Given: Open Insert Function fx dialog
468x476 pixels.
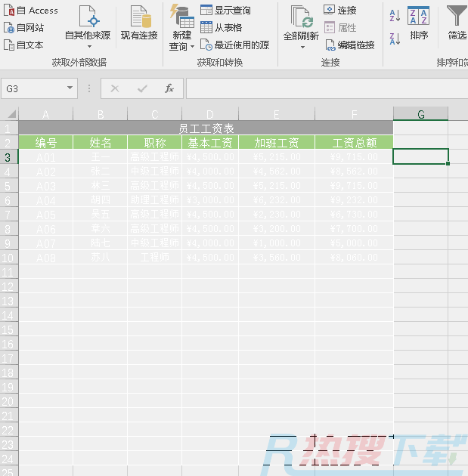Looking at the screenshot, I should pos(169,88).
